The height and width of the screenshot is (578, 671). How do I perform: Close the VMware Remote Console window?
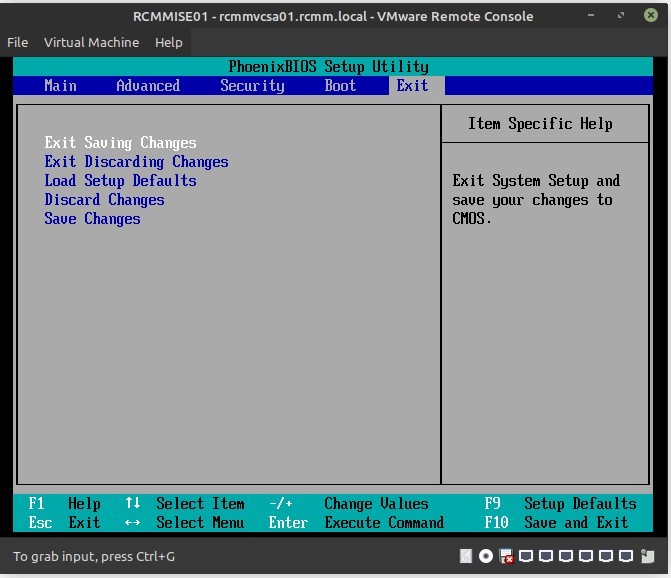650,15
